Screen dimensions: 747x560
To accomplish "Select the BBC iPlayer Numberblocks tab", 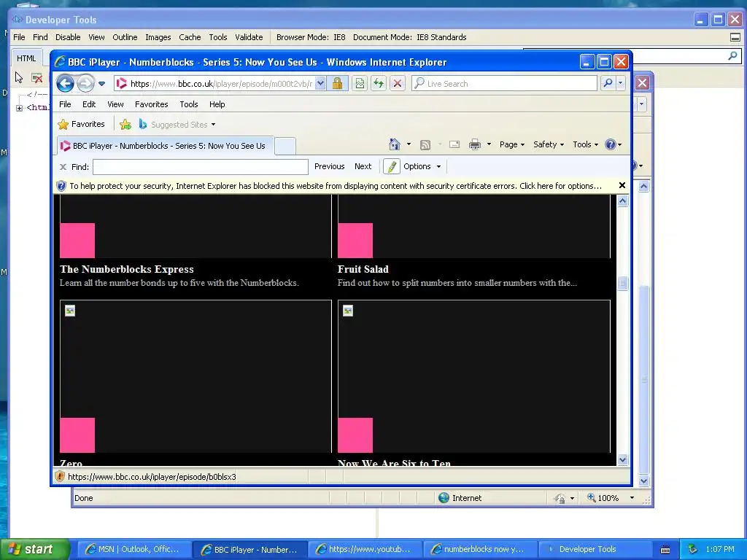I will tap(165, 146).
